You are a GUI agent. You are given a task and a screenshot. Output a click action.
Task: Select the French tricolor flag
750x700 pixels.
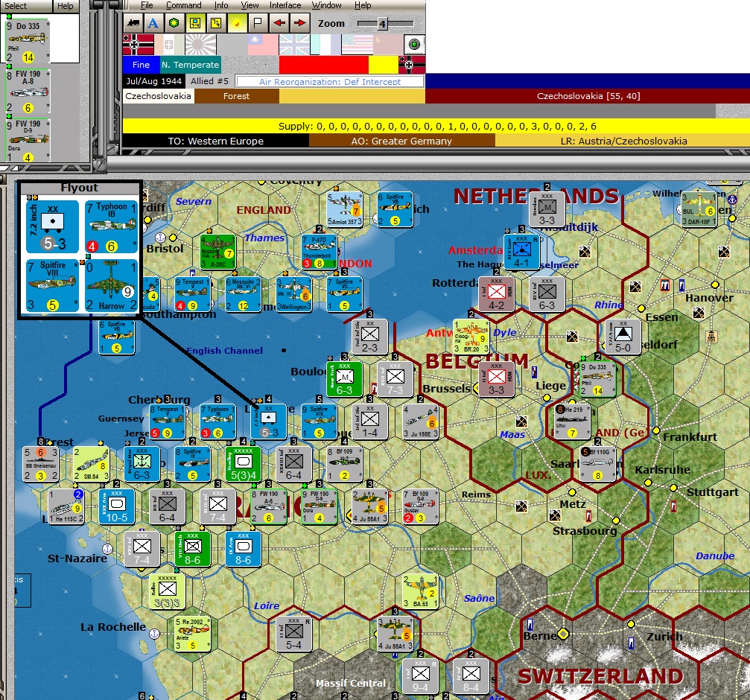325,45
